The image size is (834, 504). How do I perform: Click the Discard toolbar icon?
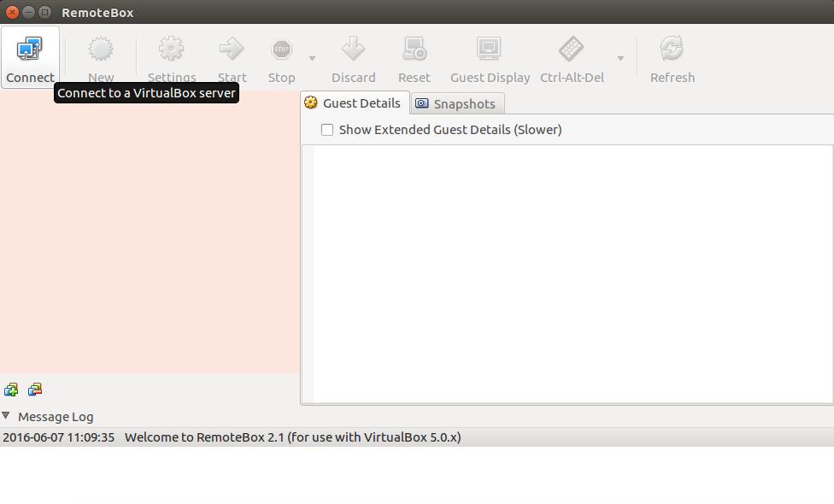point(353,49)
